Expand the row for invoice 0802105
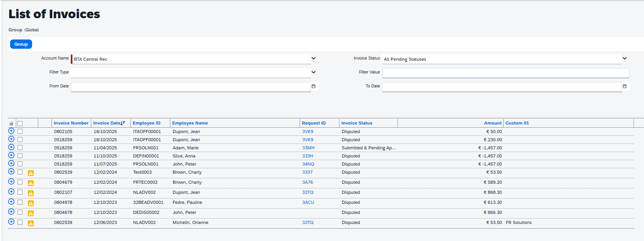 (x=11, y=131)
